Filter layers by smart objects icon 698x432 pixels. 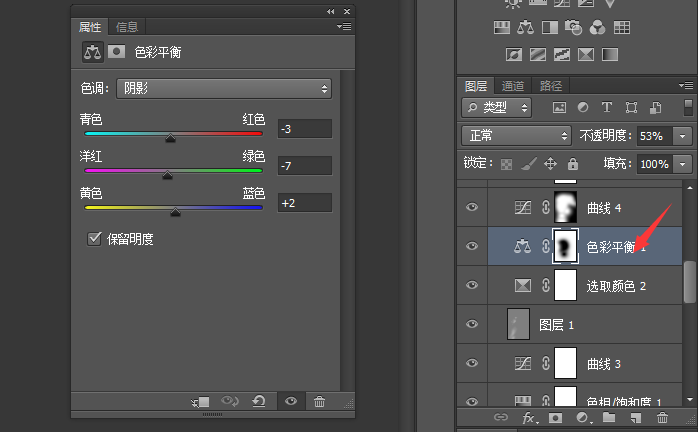tap(655, 107)
